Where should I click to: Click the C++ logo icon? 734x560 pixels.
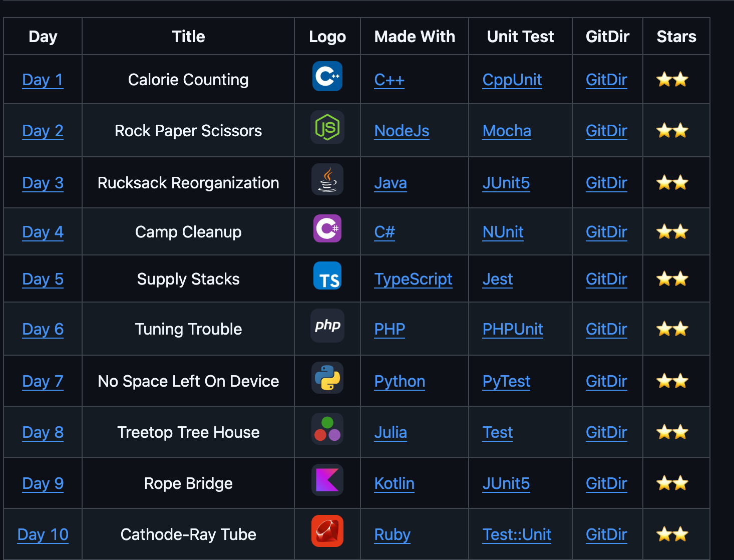[327, 77]
